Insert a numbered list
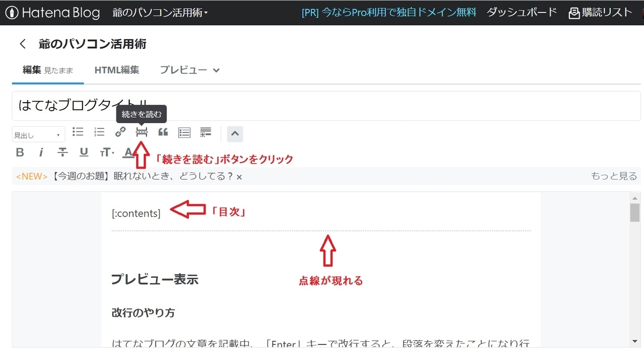The image size is (644, 352). 99,132
